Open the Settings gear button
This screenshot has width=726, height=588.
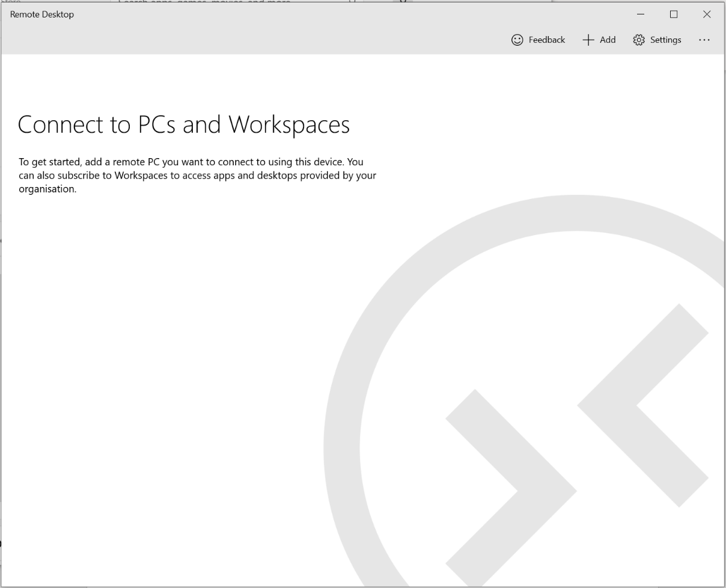[x=657, y=40]
